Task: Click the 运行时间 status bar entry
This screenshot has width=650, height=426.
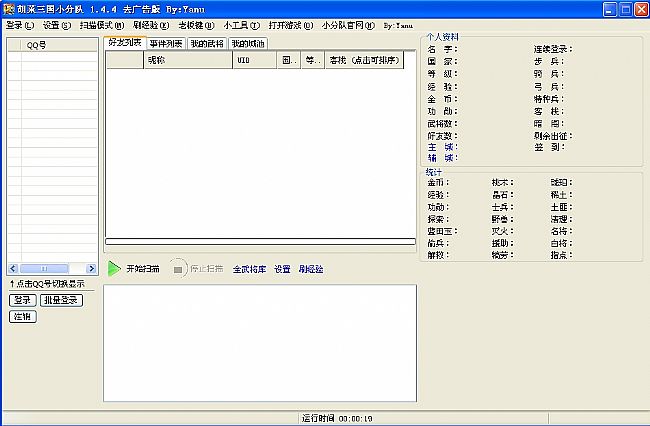Action: [x=337, y=418]
